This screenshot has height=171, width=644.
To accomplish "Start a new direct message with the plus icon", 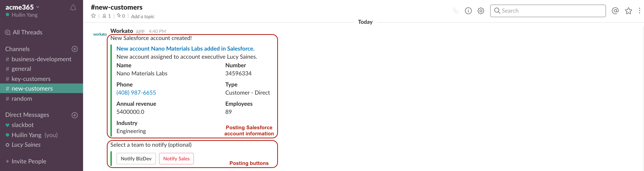I will (74, 115).
